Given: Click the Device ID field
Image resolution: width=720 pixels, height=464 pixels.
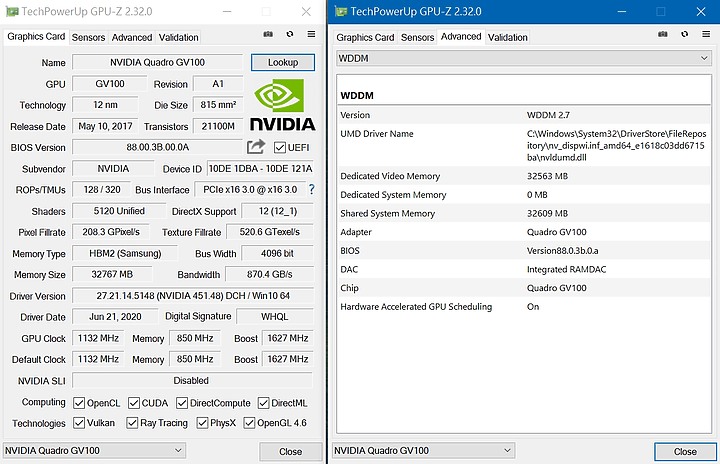Looking at the screenshot, I should pos(260,169).
